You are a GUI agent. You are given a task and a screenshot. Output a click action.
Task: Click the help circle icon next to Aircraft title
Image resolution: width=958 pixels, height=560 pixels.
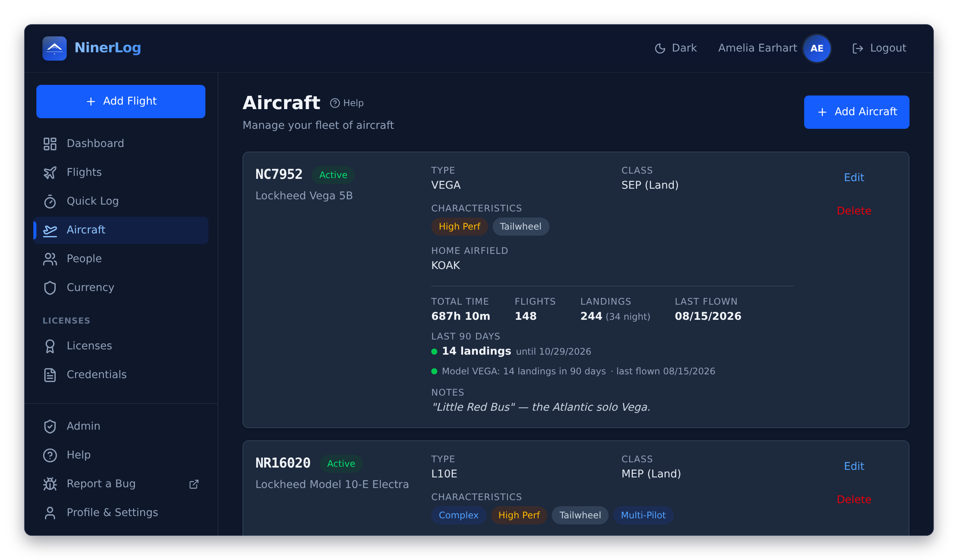(335, 103)
